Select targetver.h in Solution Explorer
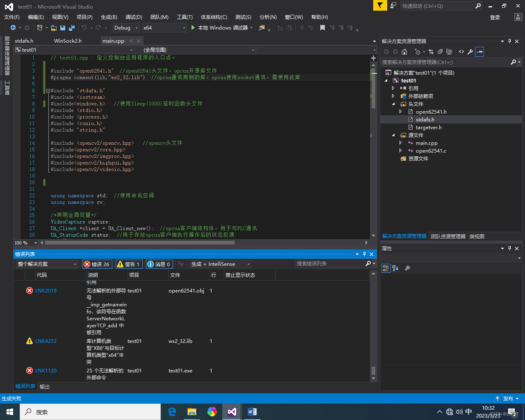Viewport: 525px width, 420px height. pyautogui.click(x=429, y=127)
